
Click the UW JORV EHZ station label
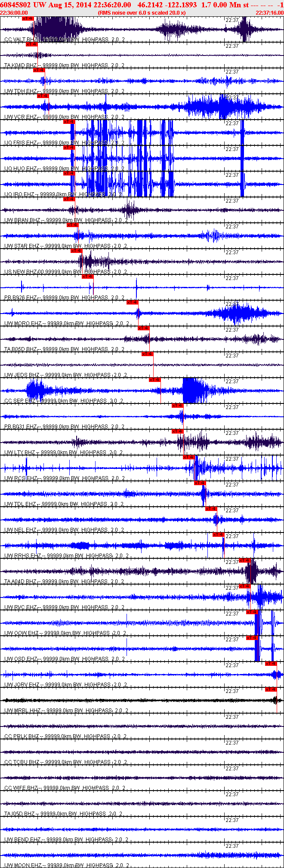[22, 685]
